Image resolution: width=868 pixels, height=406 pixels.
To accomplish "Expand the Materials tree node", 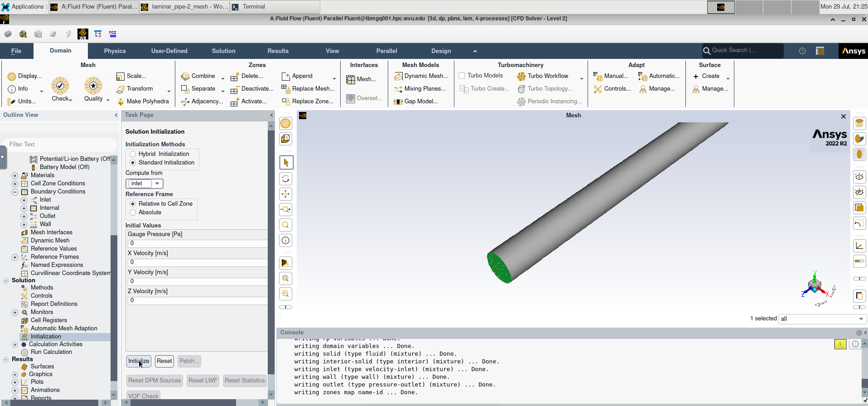I will tap(15, 175).
